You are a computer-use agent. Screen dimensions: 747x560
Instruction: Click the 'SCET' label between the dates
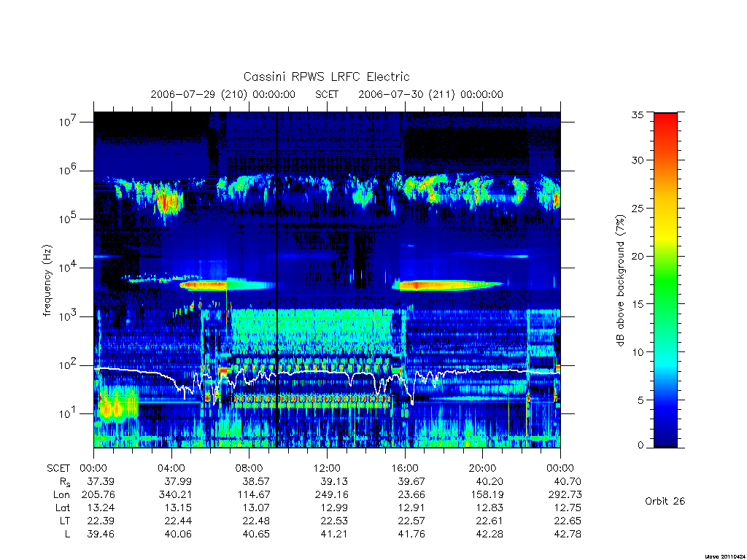point(327,94)
